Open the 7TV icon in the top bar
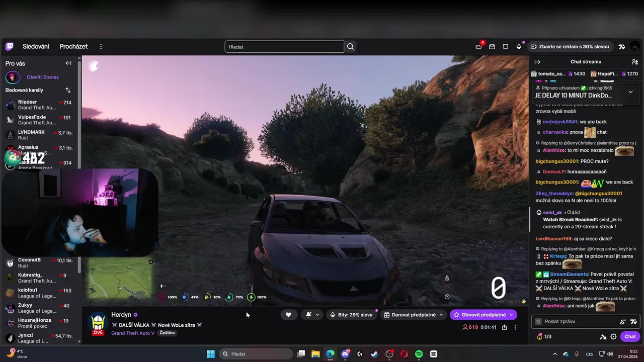The height and width of the screenshot is (362, 644). point(622,47)
